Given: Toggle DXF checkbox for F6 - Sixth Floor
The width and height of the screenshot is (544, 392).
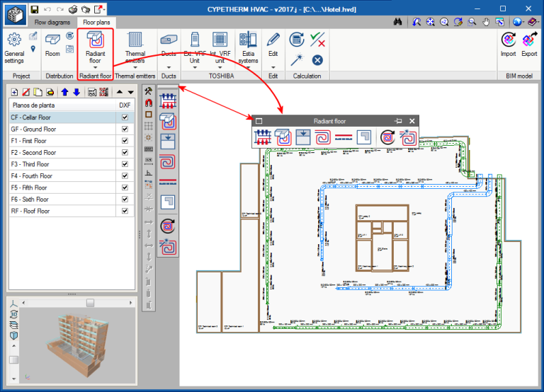Looking at the screenshot, I should click(125, 200).
